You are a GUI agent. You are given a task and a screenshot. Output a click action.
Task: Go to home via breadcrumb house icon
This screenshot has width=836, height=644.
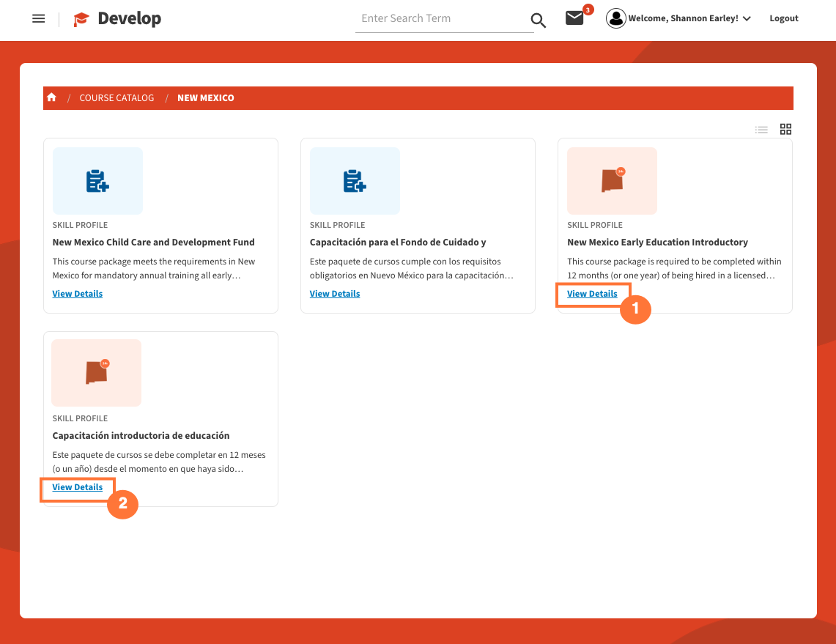pyautogui.click(x=51, y=97)
